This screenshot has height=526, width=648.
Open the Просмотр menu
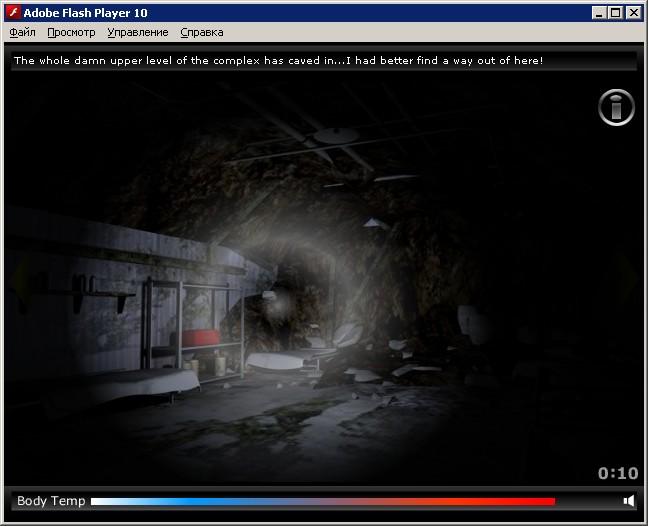click(x=71, y=32)
